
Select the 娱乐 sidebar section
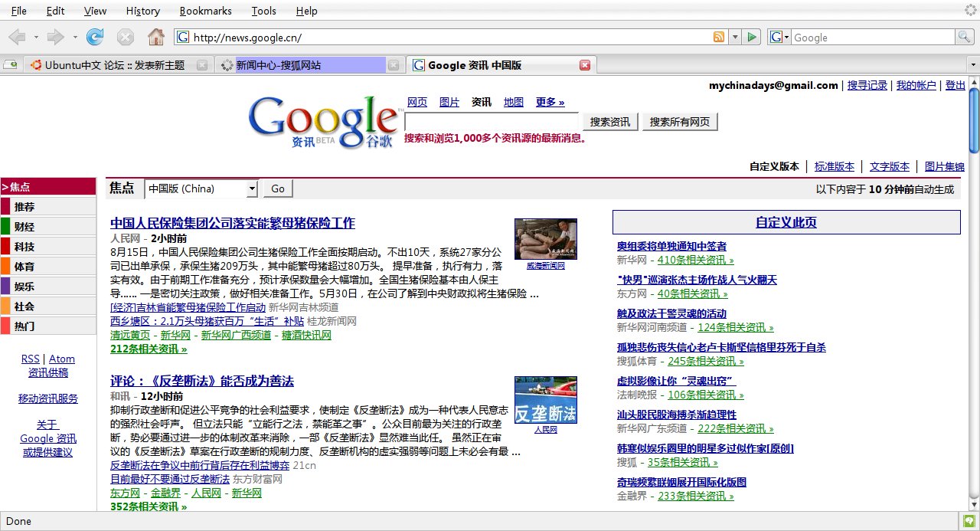click(x=48, y=287)
